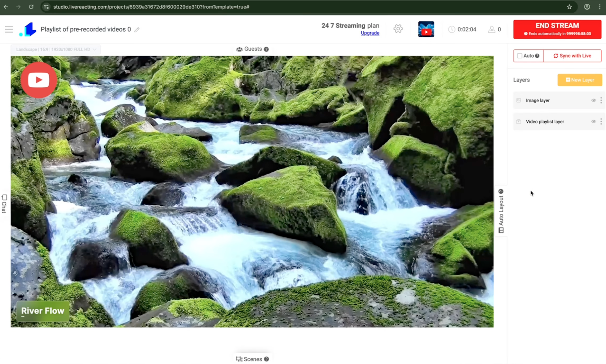
Task: Open stream settings gear icon
Action: [x=398, y=29]
